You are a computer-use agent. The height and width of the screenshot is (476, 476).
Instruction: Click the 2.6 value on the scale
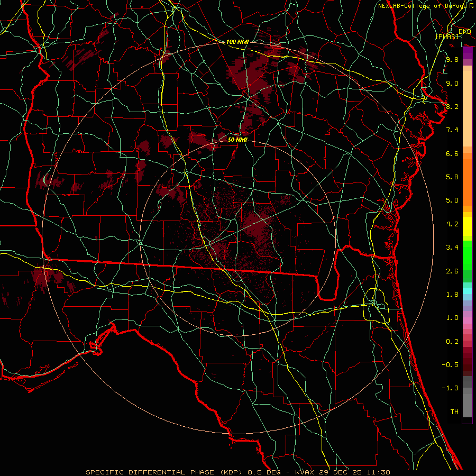pos(452,271)
